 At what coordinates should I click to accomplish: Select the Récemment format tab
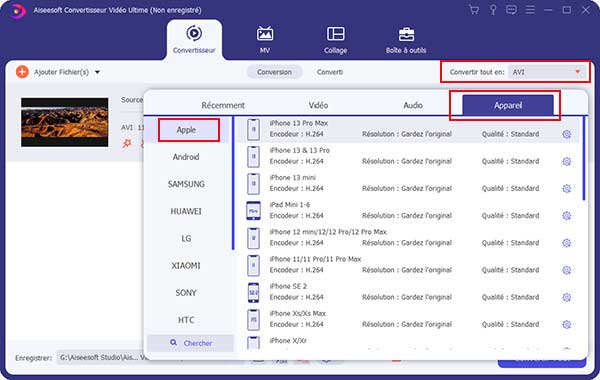(223, 105)
